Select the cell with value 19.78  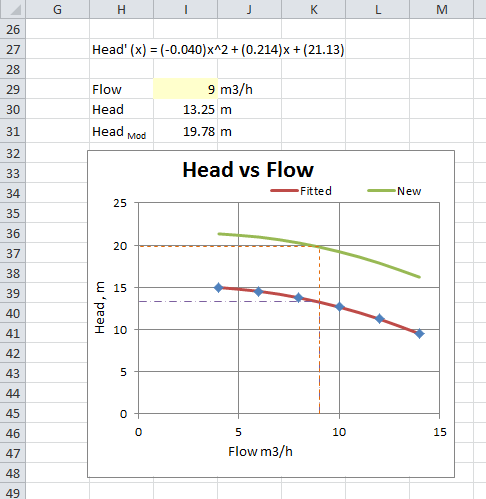(x=185, y=131)
